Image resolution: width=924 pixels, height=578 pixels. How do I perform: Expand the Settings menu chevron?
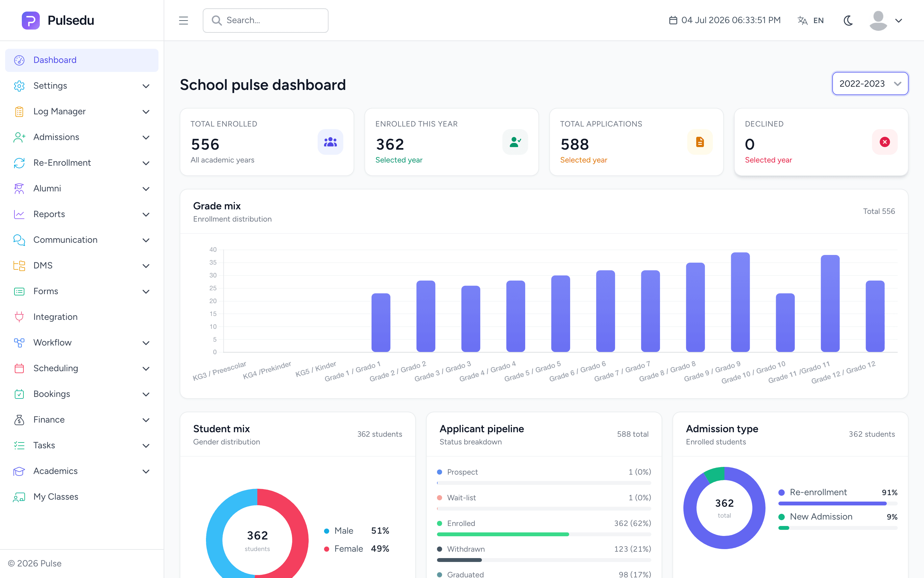pyautogui.click(x=146, y=86)
